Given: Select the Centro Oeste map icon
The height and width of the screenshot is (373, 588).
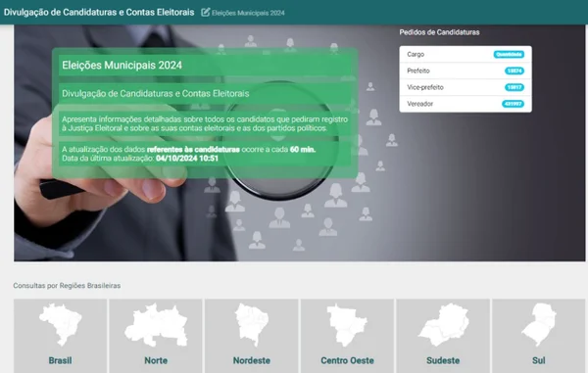Looking at the screenshot, I should (x=347, y=325).
